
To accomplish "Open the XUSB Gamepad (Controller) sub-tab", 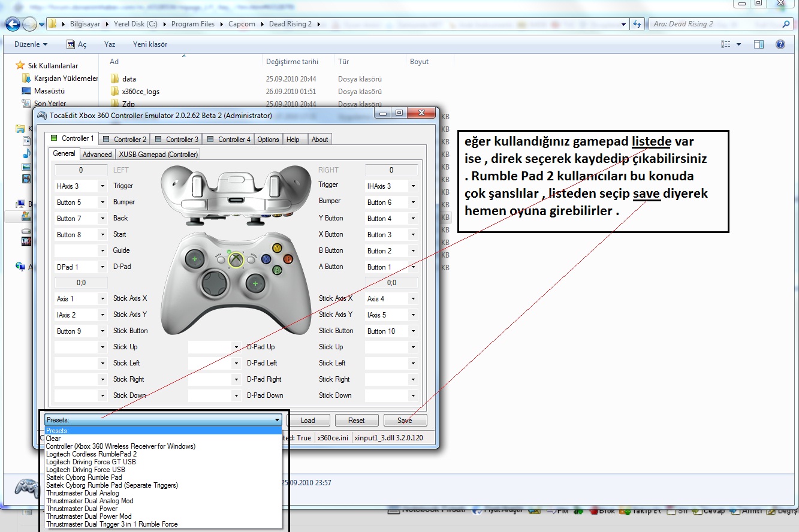I will [x=158, y=155].
